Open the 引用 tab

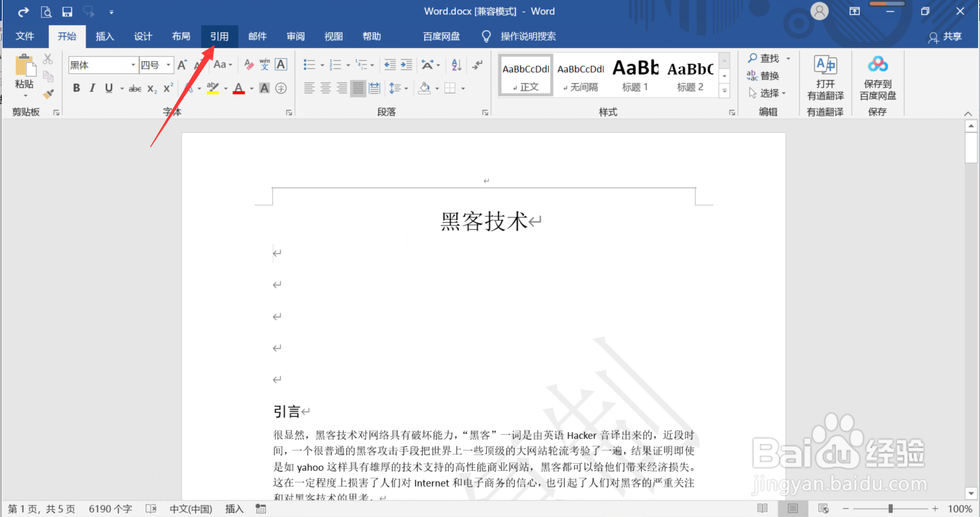click(x=219, y=36)
